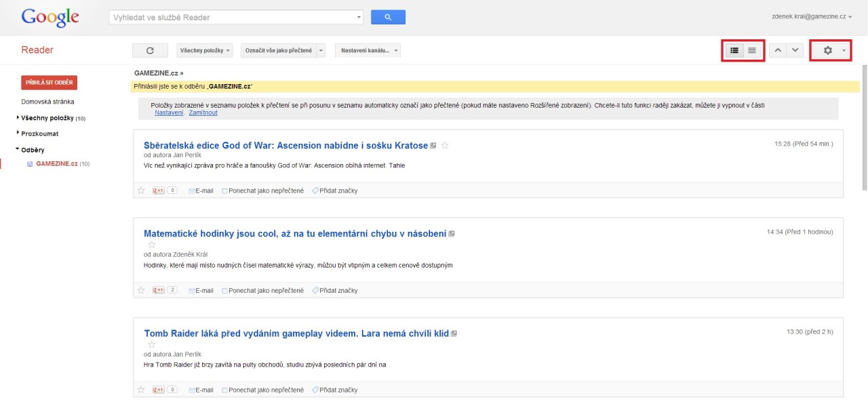Image resolution: width=868 pixels, height=408 pixels.
Task: Click author line od autora Zdeněk Král
Action: point(176,254)
